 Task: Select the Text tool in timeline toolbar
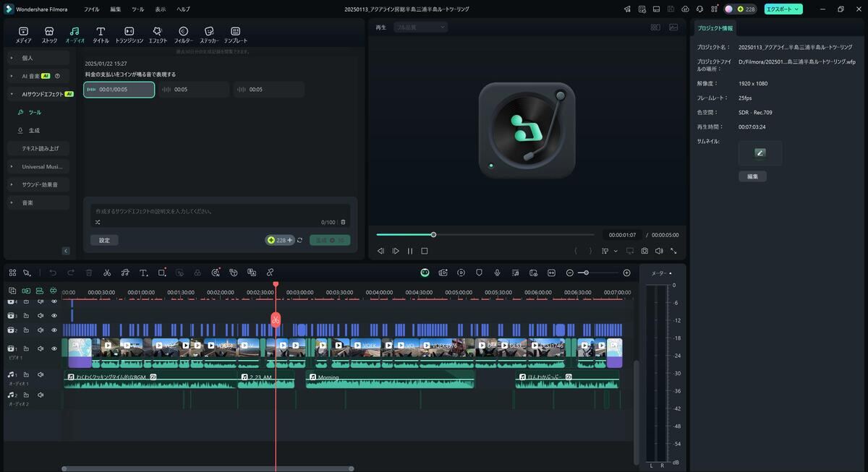(143, 273)
